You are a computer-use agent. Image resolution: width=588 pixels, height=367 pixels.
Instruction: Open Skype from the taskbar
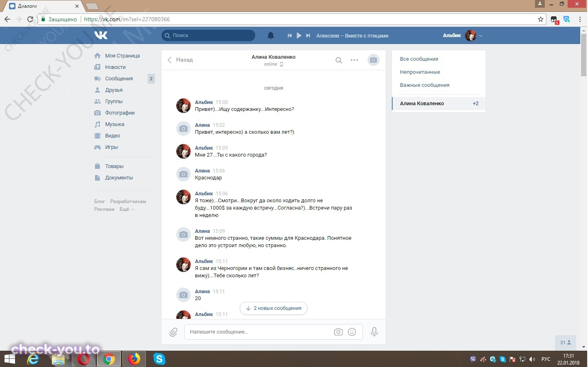[159, 359]
